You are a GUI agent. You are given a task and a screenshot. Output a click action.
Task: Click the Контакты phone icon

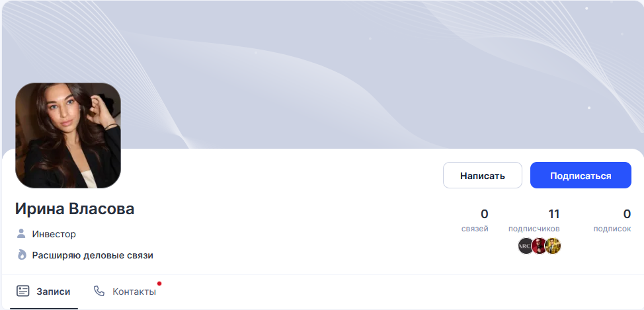pyautogui.click(x=99, y=291)
